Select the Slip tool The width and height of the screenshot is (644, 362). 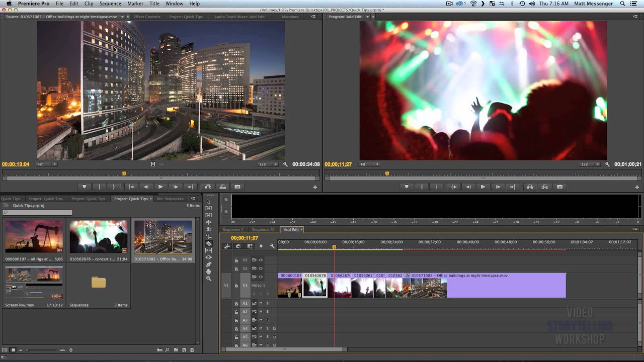[x=209, y=250]
